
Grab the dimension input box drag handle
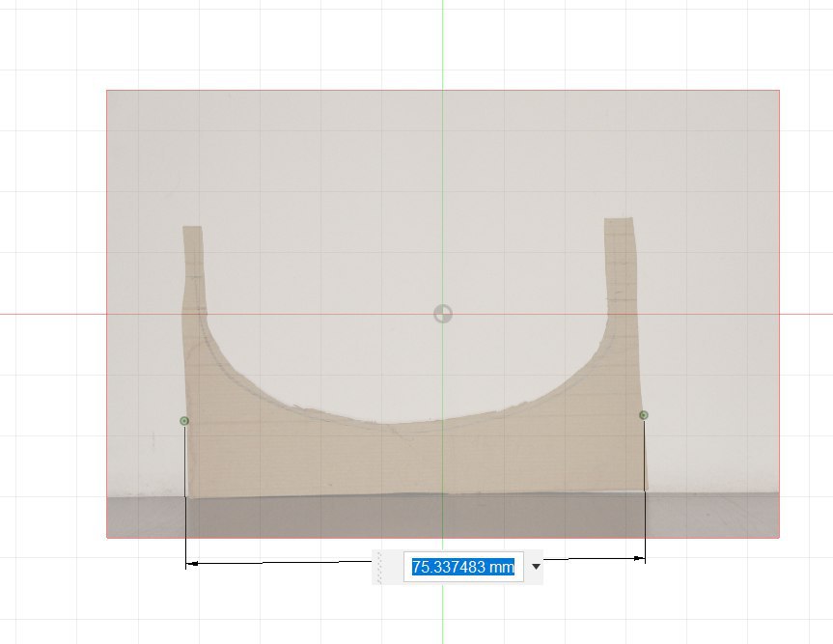click(379, 567)
